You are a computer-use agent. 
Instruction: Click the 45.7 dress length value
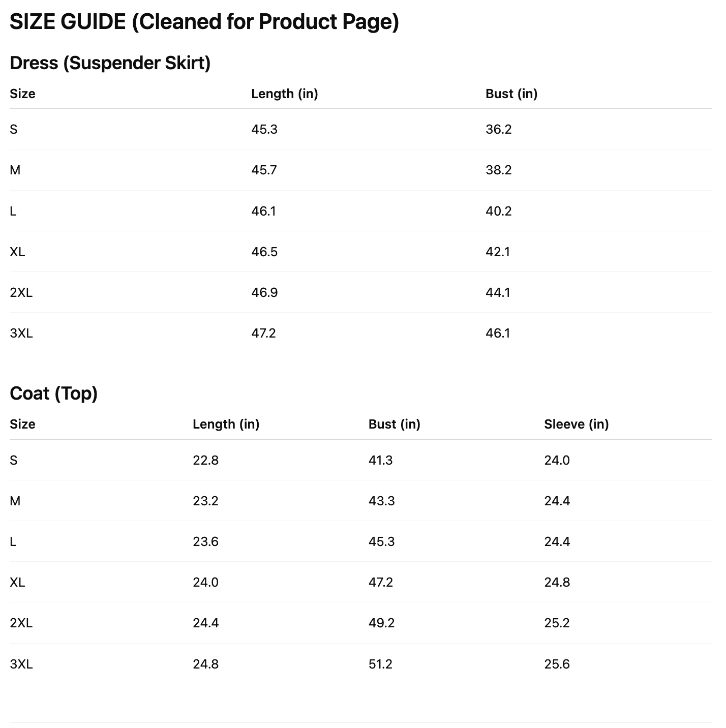(x=264, y=170)
